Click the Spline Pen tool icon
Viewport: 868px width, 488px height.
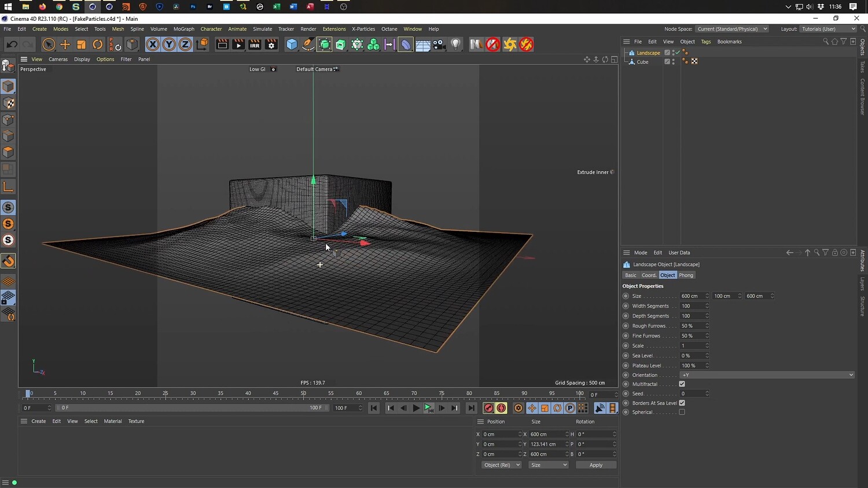point(308,45)
